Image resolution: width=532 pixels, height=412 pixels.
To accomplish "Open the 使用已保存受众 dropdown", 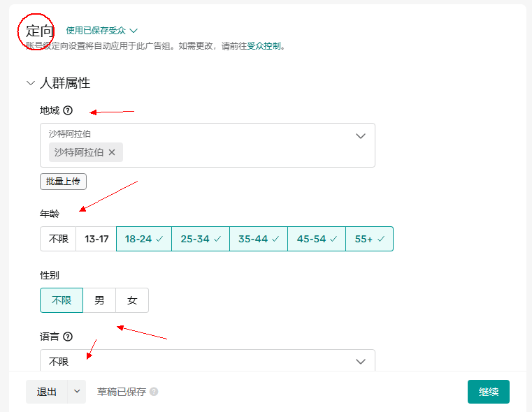I will 101,31.
